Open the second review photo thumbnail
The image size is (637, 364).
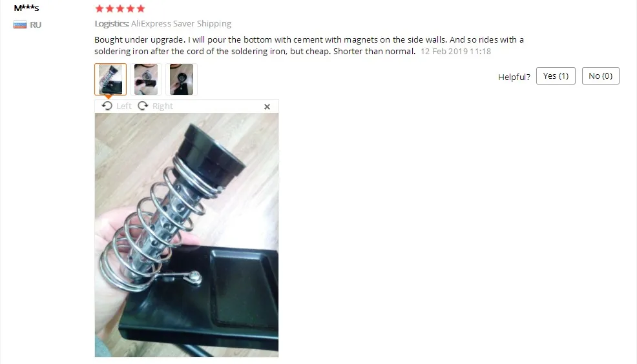pyautogui.click(x=146, y=79)
